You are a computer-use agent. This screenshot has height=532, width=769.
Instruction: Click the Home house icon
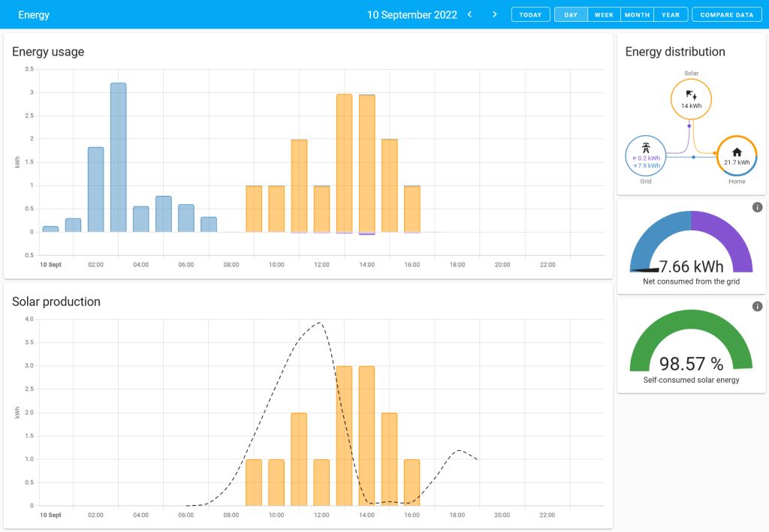tap(737, 152)
